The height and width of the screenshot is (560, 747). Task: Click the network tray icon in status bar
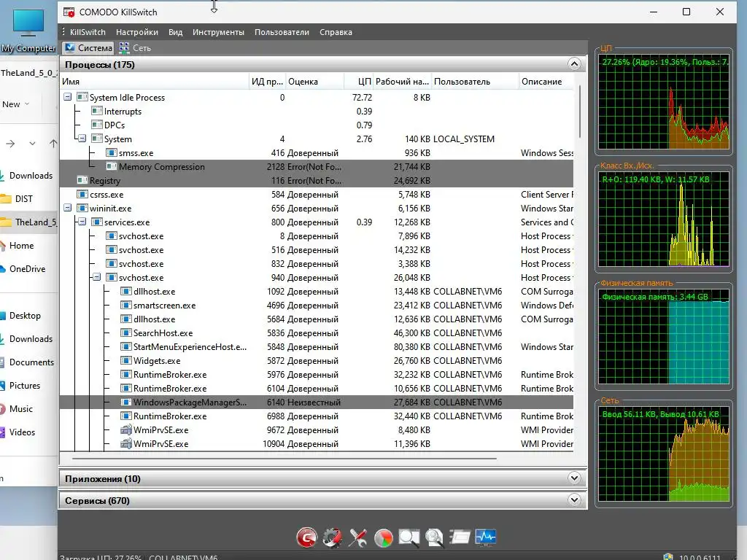[x=668, y=557]
